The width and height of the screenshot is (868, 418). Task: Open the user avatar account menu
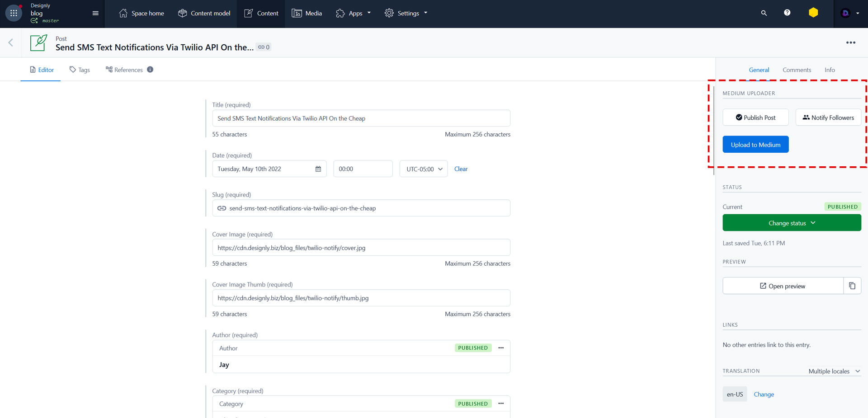pyautogui.click(x=849, y=13)
